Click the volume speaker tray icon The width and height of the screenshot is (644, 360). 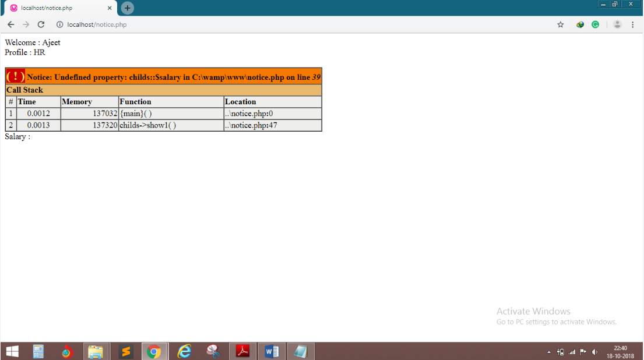[595, 352]
